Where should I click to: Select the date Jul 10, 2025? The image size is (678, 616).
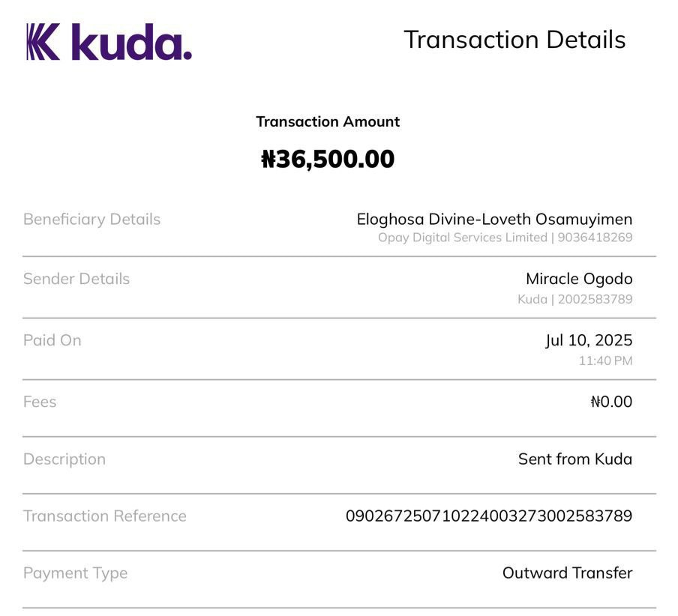coord(589,340)
